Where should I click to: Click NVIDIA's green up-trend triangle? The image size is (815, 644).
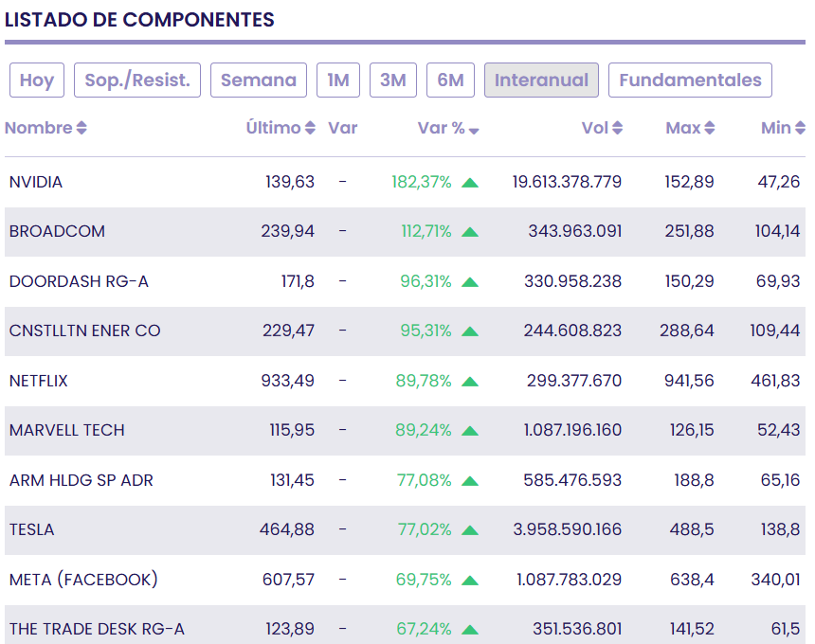tap(470, 182)
